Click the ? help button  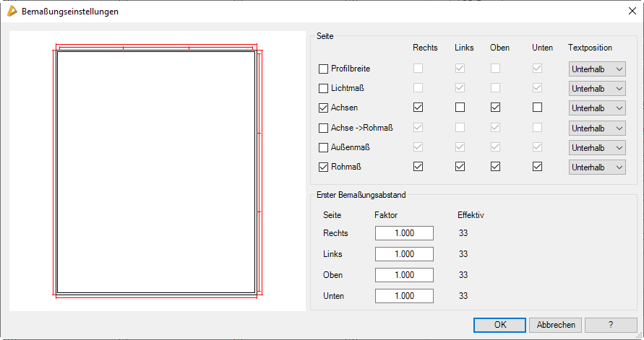coord(611,325)
